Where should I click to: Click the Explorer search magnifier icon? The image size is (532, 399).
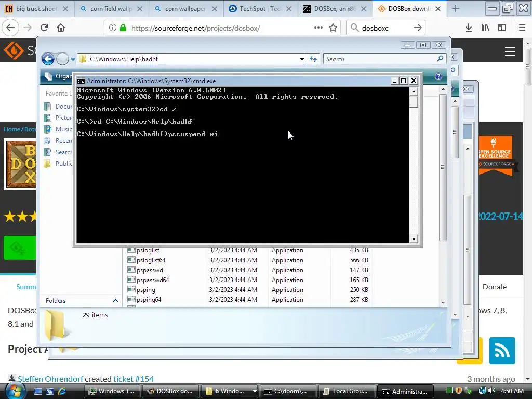click(440, 59)
